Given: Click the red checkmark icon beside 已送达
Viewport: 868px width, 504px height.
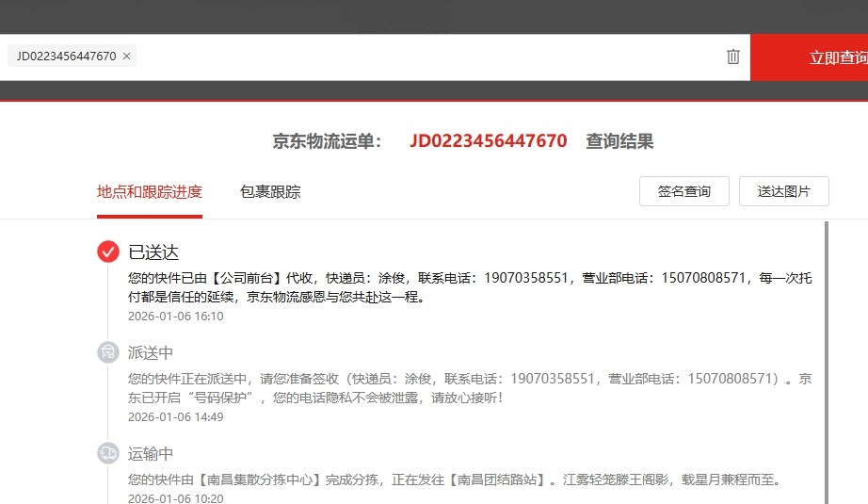Looking at the screenshot, I should coord(108,252).
